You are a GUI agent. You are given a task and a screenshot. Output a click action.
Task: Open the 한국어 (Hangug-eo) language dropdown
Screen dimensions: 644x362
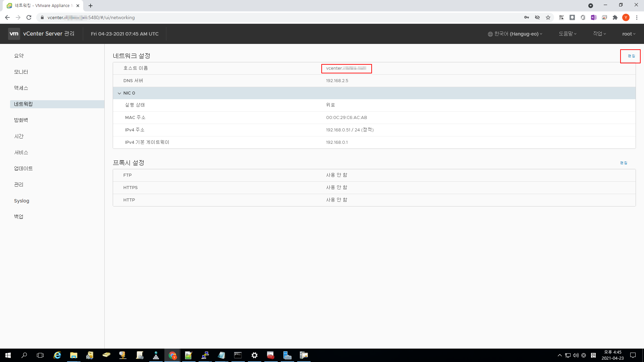coord(515,34)
